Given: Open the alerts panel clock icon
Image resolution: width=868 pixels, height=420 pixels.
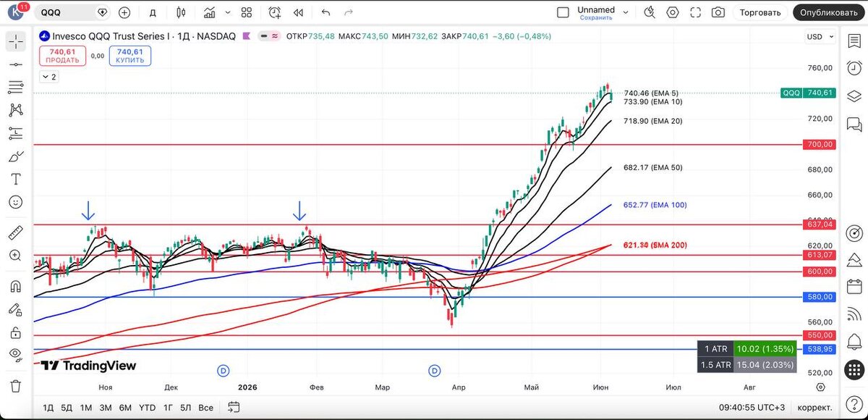Looking at the screenshot, I should tap(854, 68).
